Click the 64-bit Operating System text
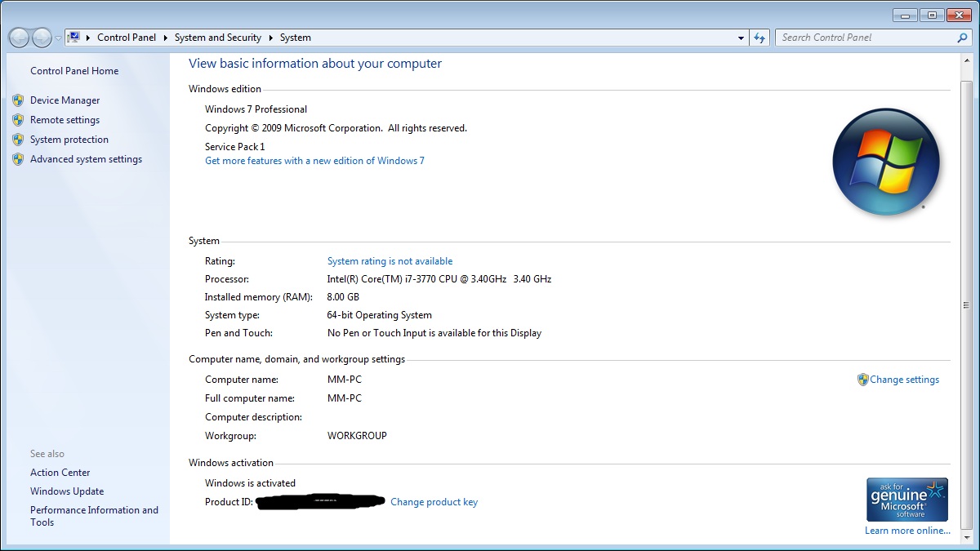980x551 pixels. coord(380,315)
